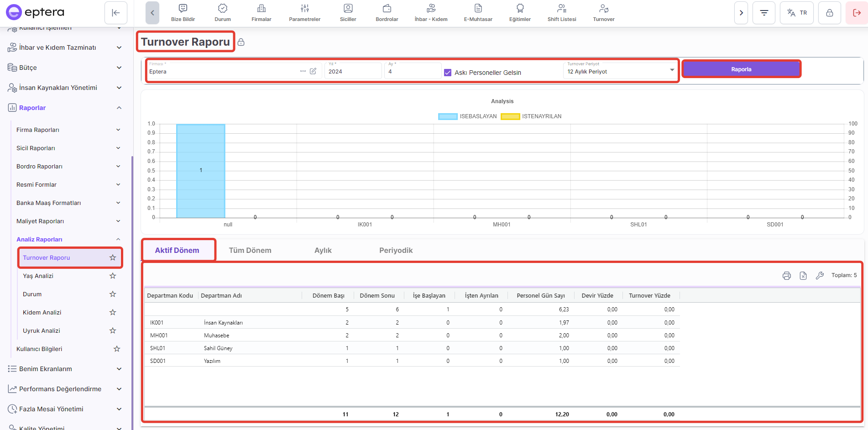Select the Periyodik tab
This screenshot has height=430, width=868.
click(x=396, y=251)
